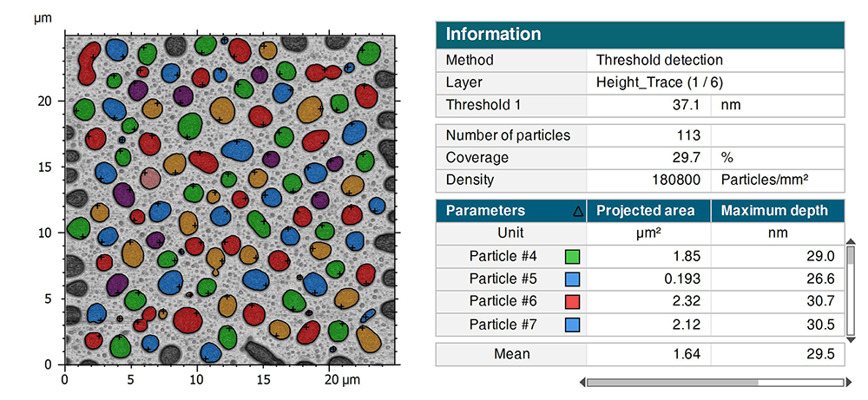This screenshot has width=868, height=400.
Task: Click the green swatch for Particle #4
Action: [x=572, y=257]
